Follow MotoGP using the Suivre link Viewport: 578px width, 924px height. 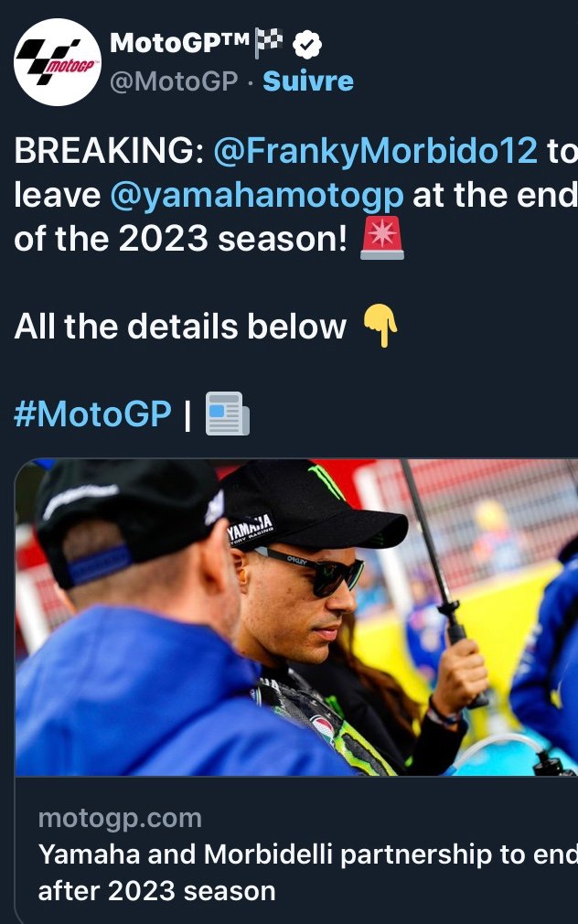tap(308, 81)
